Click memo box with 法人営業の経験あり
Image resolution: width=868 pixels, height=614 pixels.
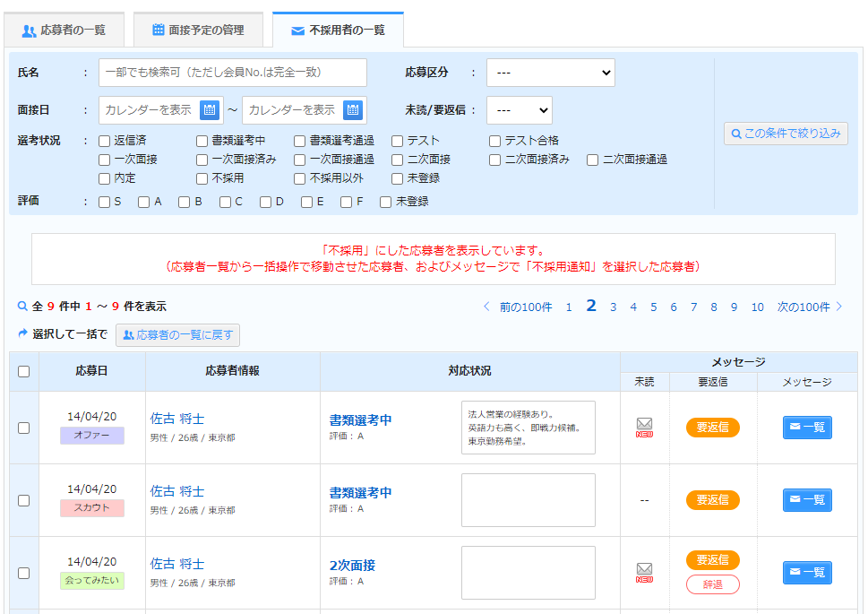(529, 428)
